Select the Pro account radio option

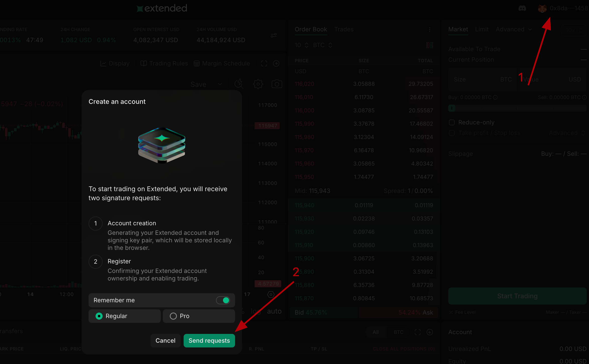pos(173,316)
